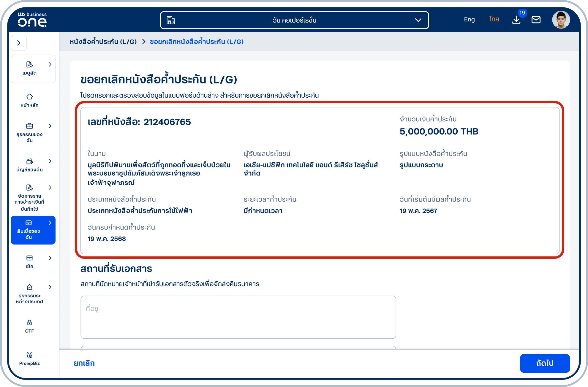Select amount 5,000,000.00 THB
This screenshot has height=387, width=588.
439,131
